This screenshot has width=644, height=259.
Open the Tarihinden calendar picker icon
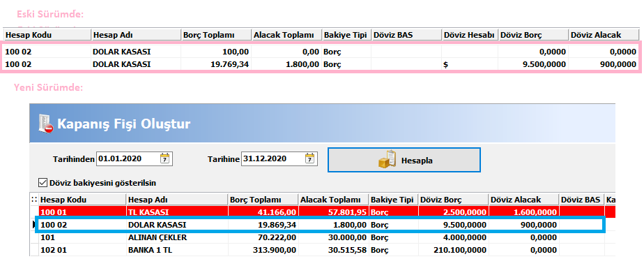coord(164,158)
